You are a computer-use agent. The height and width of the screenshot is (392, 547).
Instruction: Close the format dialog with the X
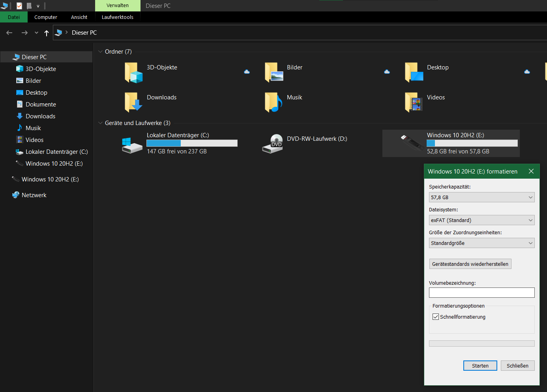tap(531, 171)
